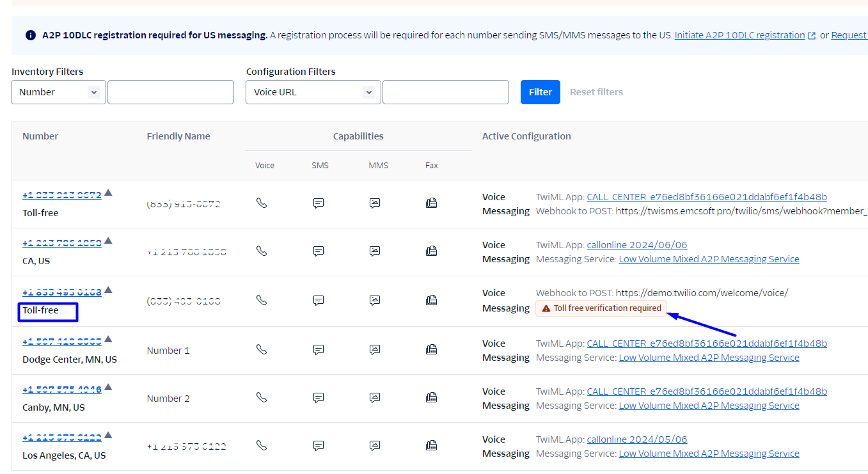Click the info icon in A2P 10DLC banner

coord(31,35)
